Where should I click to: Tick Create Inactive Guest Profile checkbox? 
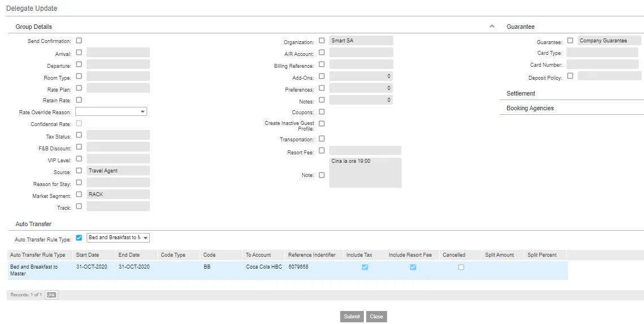coord(321,123)
